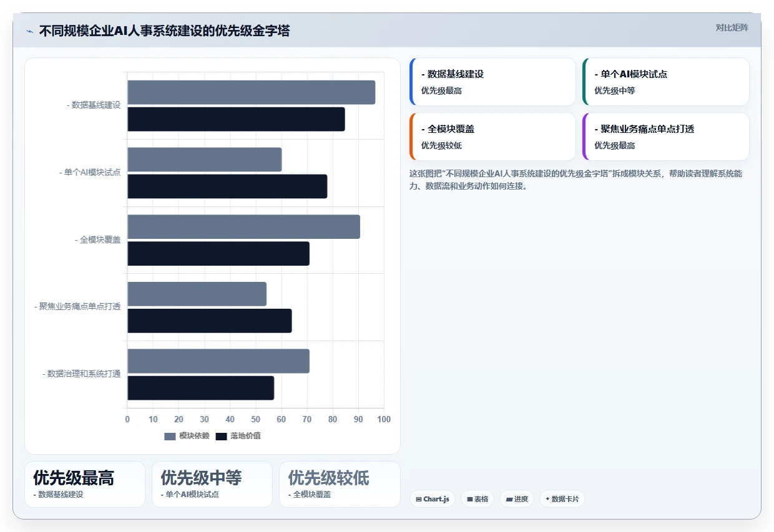Screen dimensions: 774x532
Task: Click the 数据基线建设 axis label
Action: click(94, 105)
